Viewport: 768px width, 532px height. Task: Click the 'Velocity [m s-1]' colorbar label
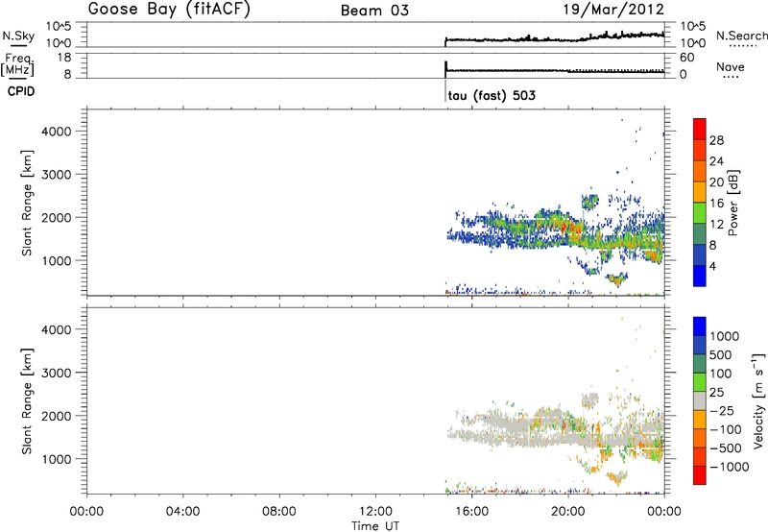758,400
